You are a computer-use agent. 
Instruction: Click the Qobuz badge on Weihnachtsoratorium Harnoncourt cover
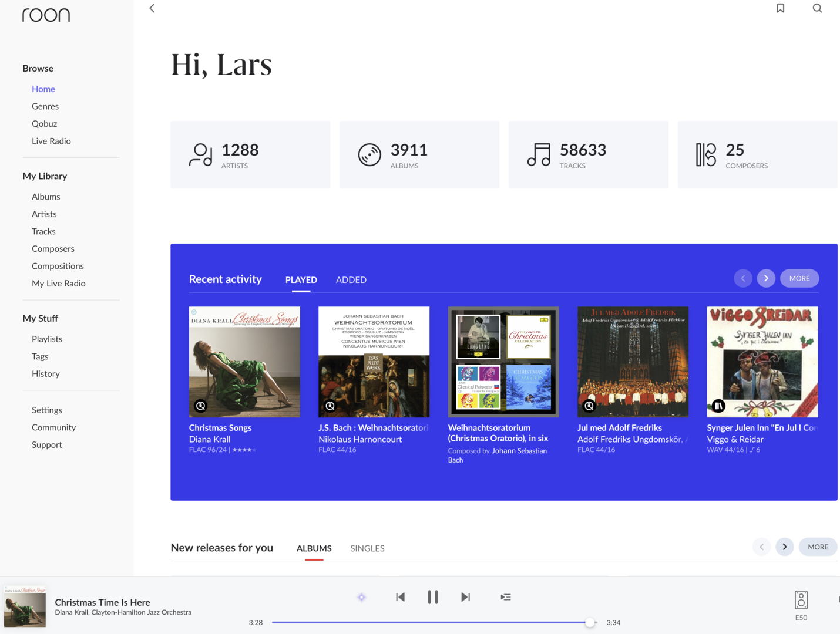click(330, 406)
